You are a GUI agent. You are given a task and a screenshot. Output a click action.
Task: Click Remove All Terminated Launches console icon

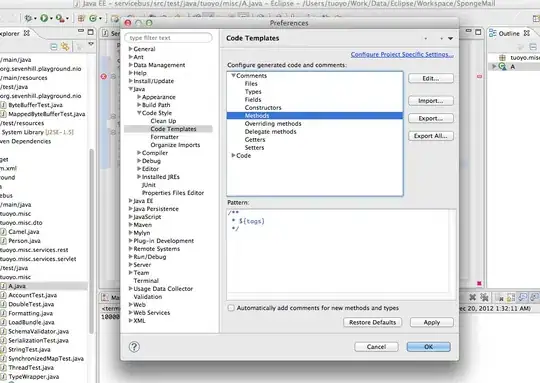tap(484, 297)
